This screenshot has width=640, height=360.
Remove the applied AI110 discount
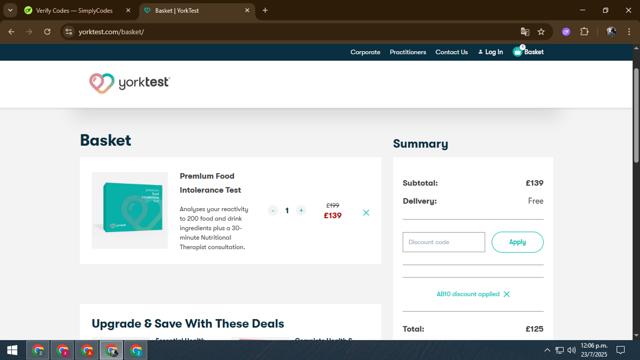(x=507, y=294)
